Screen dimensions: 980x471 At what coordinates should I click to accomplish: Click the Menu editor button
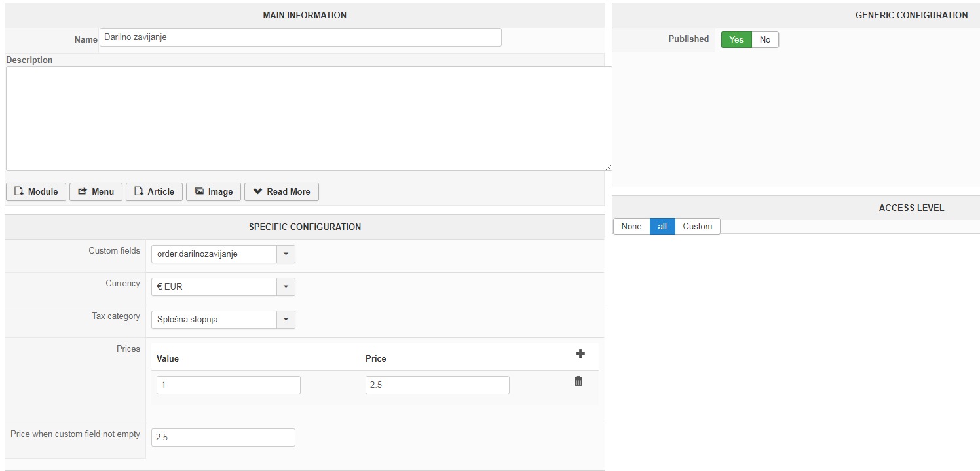[96, 192]
